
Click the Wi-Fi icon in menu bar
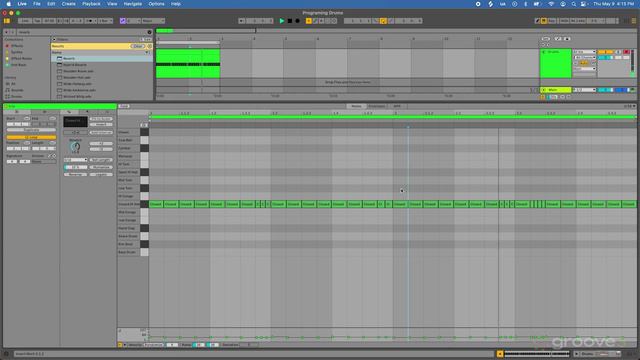pyautogui.click(x=551, y=4)
